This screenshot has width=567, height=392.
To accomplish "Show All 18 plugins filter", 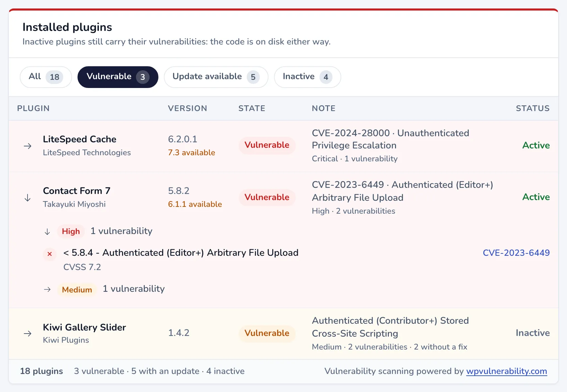I will (x=46, y=77).
